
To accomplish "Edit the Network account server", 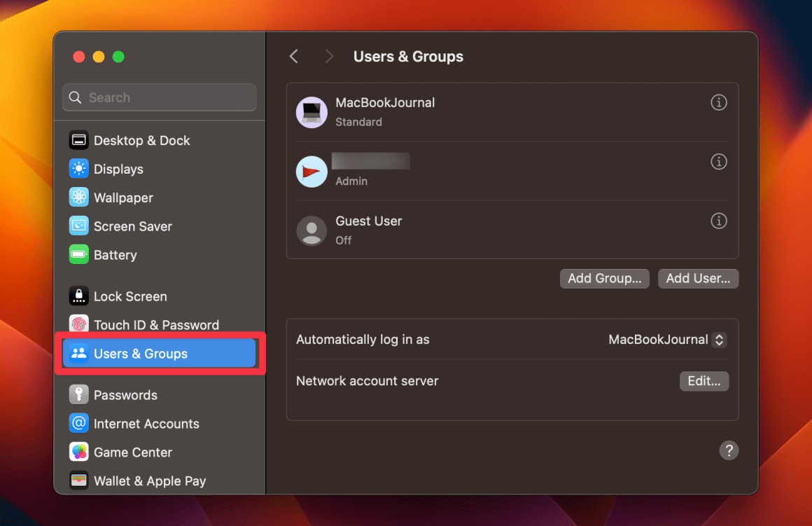I will 704,381.
